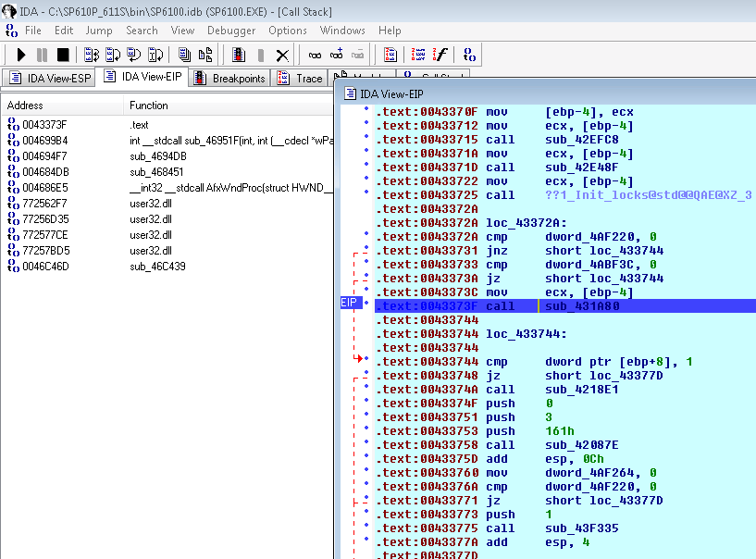Open the Options menu
The height and width of the screenshot is (559, 756).
coord(288,31)
